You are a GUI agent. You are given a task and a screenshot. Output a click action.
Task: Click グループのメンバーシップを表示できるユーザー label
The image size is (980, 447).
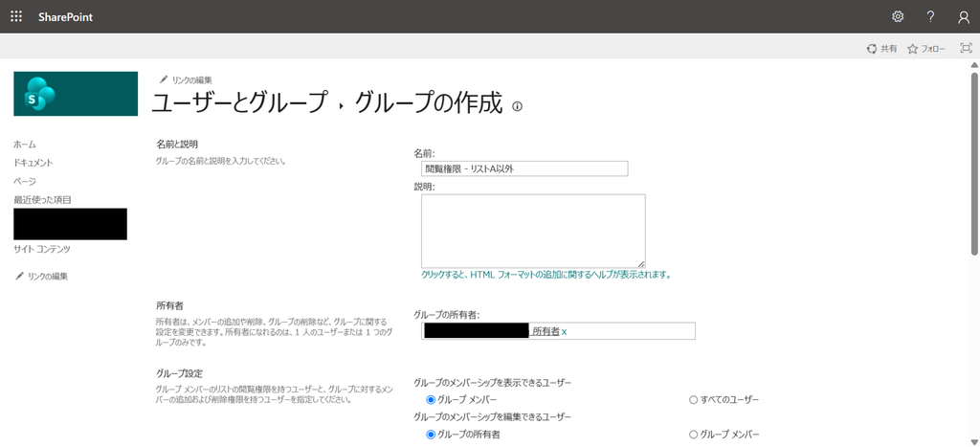click(x=493, y=383)
